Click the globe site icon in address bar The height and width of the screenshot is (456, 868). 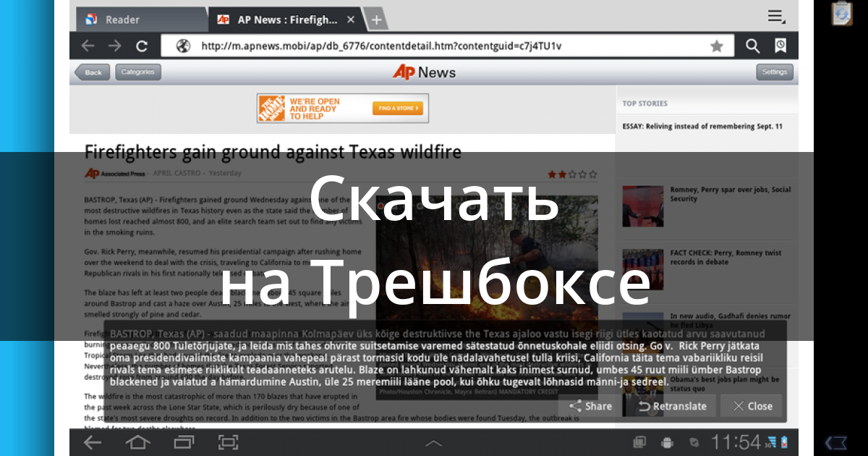[x=183, y=46]
